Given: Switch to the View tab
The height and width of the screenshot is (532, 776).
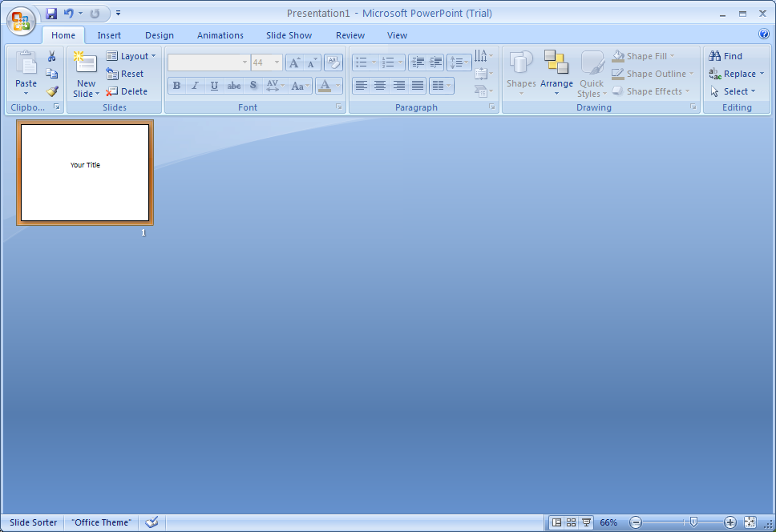Looking at the screenshot, I should 397,35.
